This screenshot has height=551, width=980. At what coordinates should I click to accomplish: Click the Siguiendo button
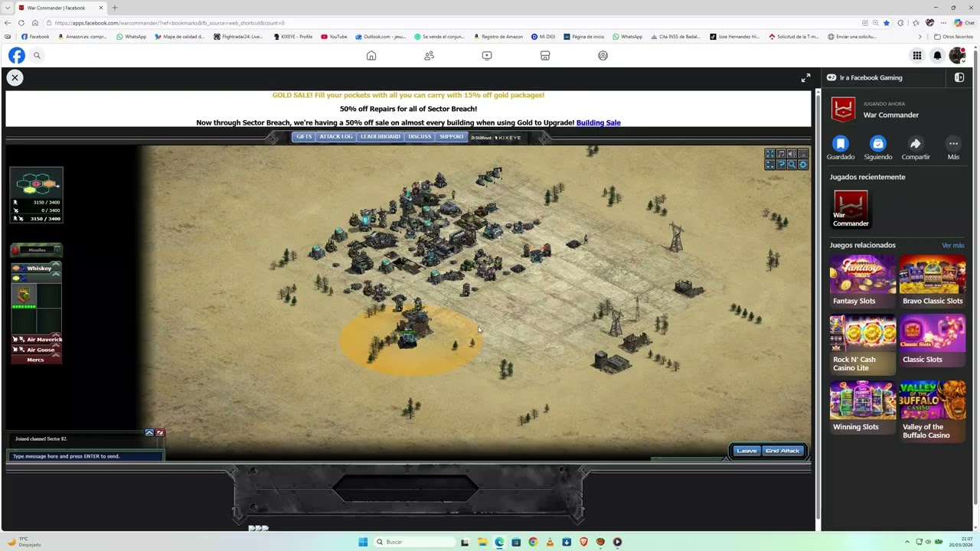click(878, 148)
